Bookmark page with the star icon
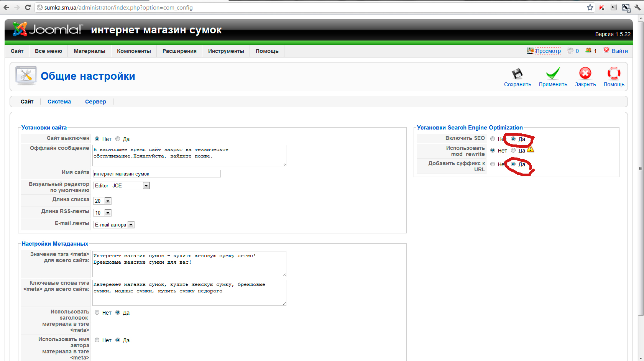Image resolution: width=644 pixels, height=361 pixels. coord(590,7)
